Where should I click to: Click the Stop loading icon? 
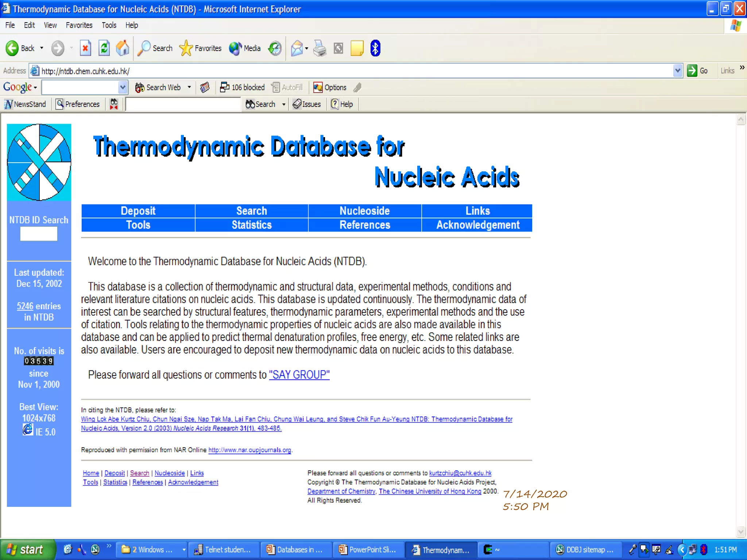(85, 48)
